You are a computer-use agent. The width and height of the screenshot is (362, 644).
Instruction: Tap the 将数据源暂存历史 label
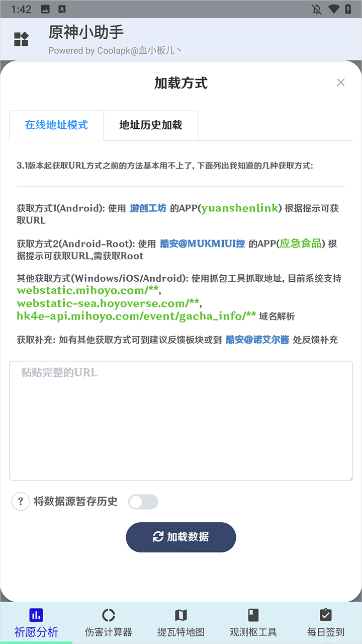point(75,501)
